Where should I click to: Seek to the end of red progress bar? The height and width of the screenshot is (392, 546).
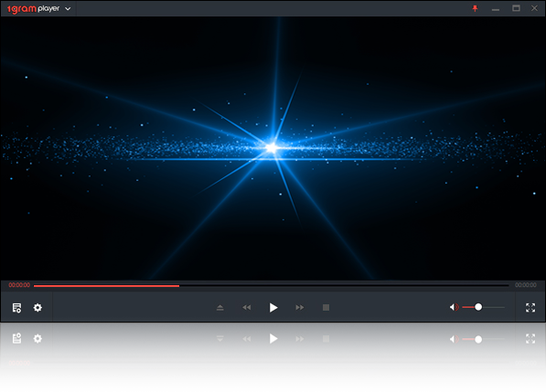178,286
